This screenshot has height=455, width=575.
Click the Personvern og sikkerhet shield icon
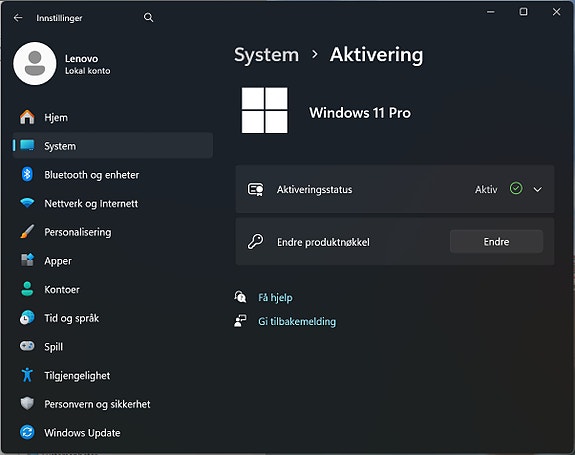click(x=27, y=404)
